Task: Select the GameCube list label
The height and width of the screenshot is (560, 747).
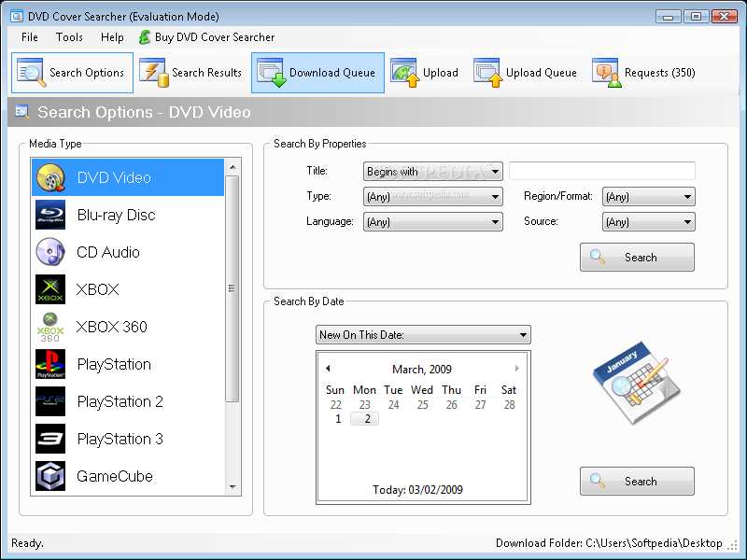Action: tap(115, 476)
